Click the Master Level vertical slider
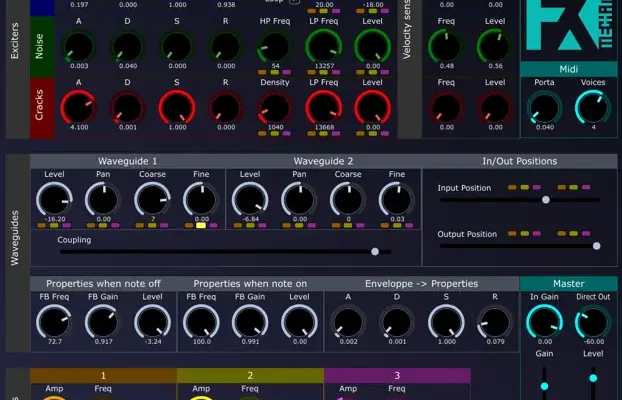The height and width of the screenshot is (400, 622). click(593, 384)
